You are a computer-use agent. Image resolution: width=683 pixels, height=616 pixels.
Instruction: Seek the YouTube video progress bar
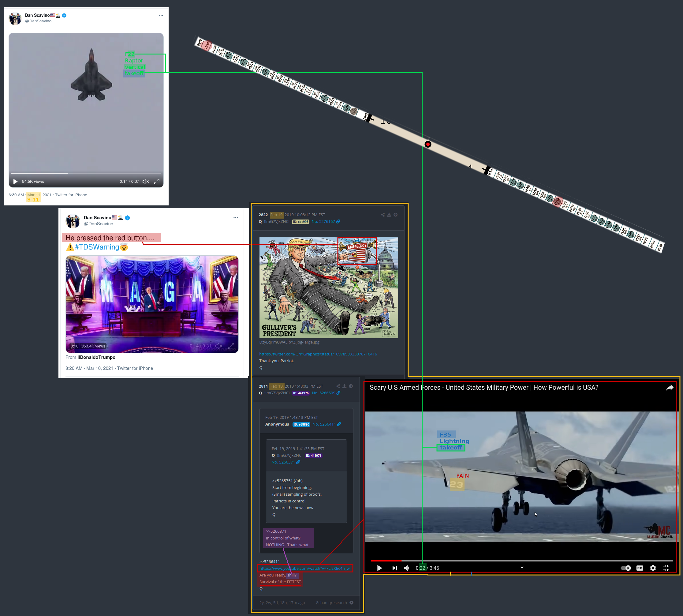tap(522, 561)
